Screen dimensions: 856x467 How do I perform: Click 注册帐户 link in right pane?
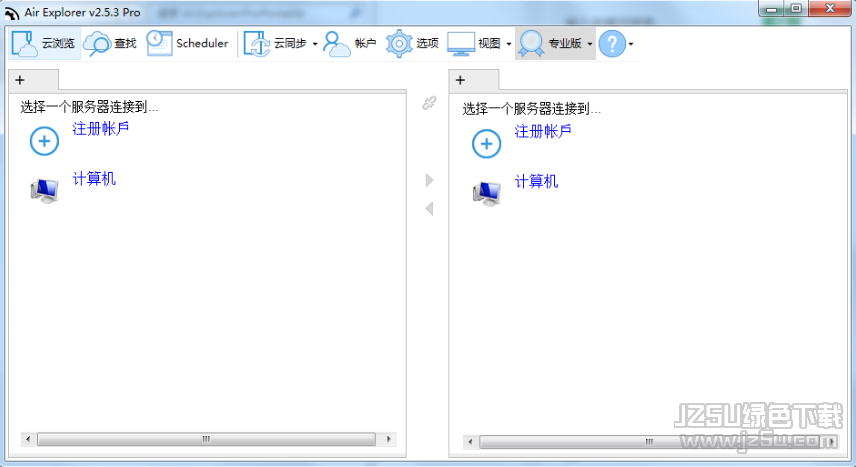(x=543, y=131)
